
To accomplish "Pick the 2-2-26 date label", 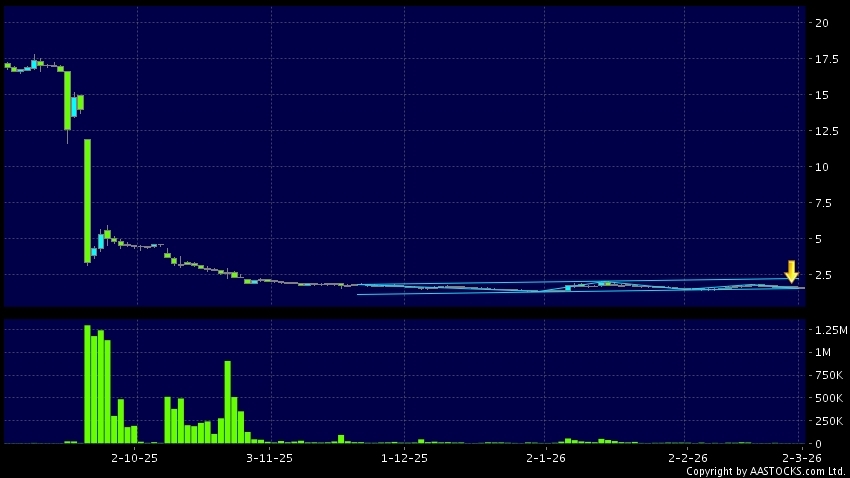I will 688,457.
